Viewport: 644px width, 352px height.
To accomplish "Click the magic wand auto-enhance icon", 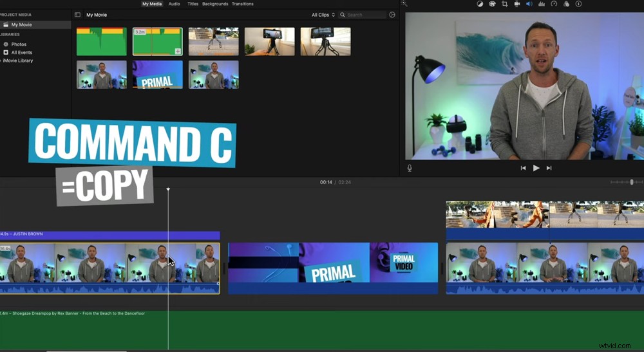I will click(x=404, y=4).
